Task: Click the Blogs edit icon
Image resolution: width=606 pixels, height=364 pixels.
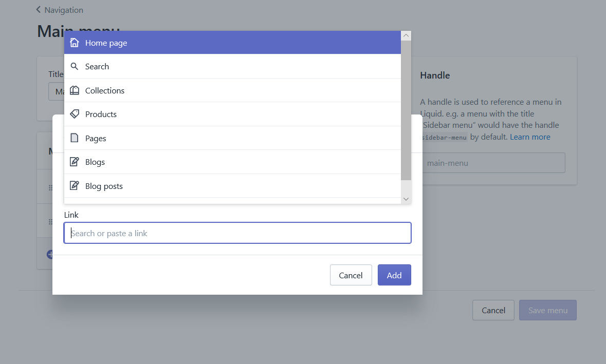Action: (x=74, y=162)
